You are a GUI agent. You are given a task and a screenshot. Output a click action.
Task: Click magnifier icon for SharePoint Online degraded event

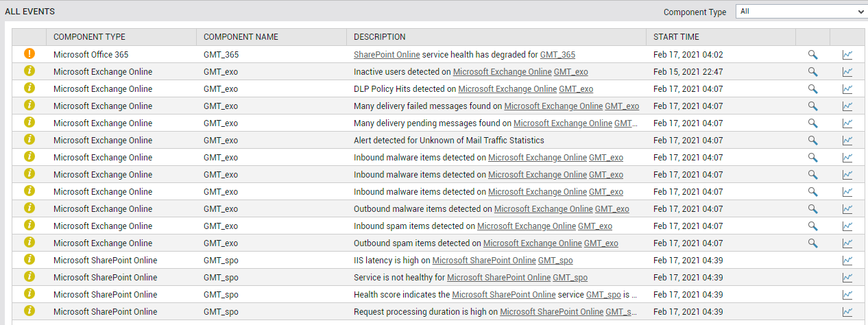(x=812, y=55)
